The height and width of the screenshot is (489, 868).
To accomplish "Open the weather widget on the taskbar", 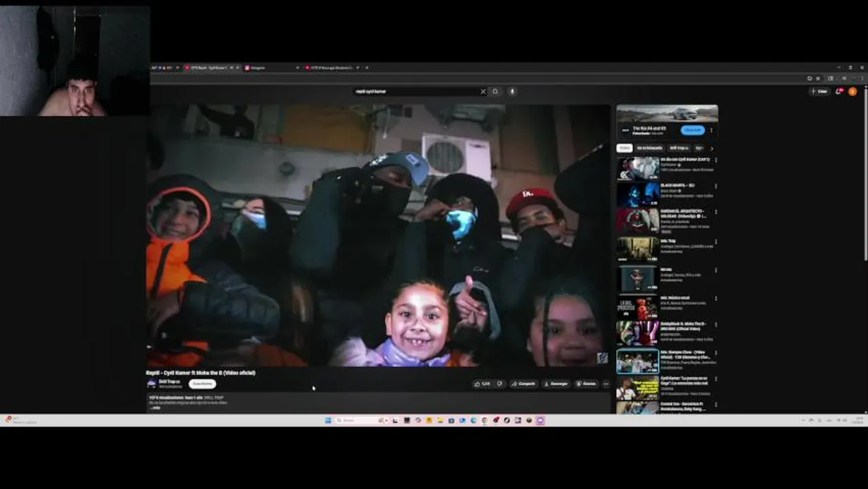I will click(x=20, y=420).
